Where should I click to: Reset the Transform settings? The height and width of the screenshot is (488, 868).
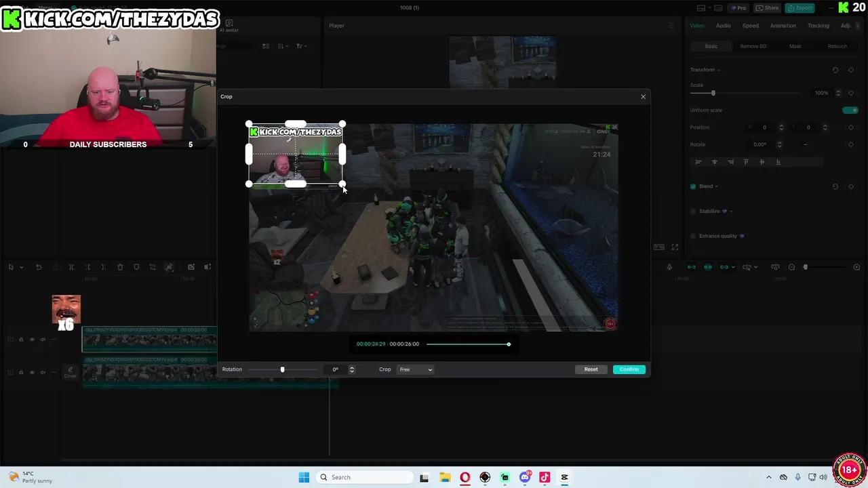[x=835, y=70]
